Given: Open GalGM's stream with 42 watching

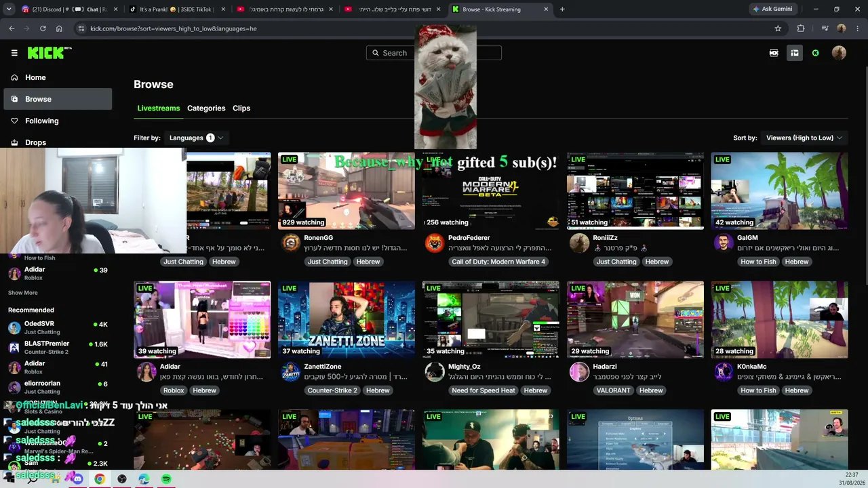Looking at the screenshot, I should [780, 190].
